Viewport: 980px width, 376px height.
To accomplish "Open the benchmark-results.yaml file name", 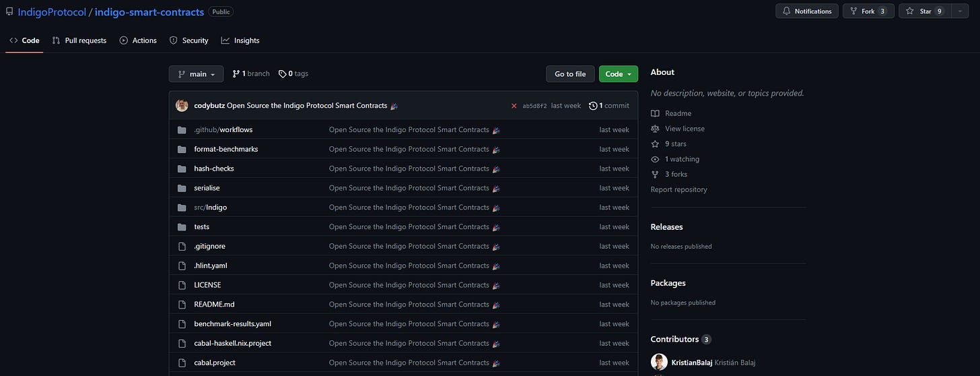I will click(x=232, y=324).
